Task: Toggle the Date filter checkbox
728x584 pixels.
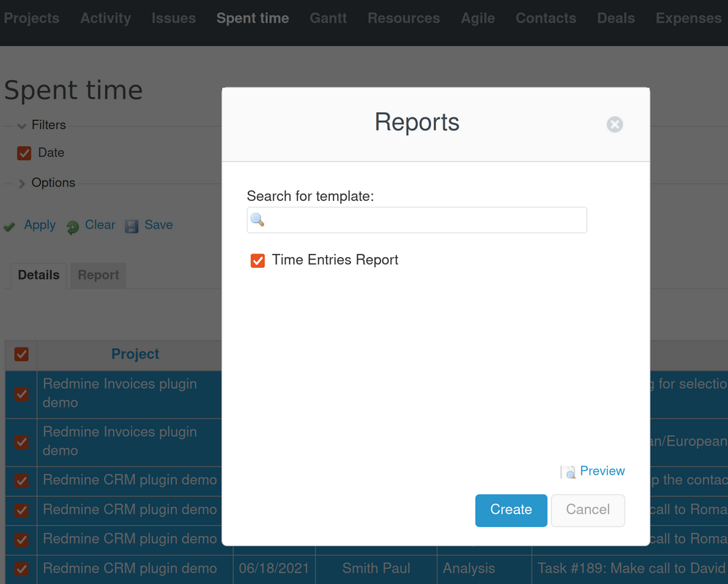Action: [24, 153]
